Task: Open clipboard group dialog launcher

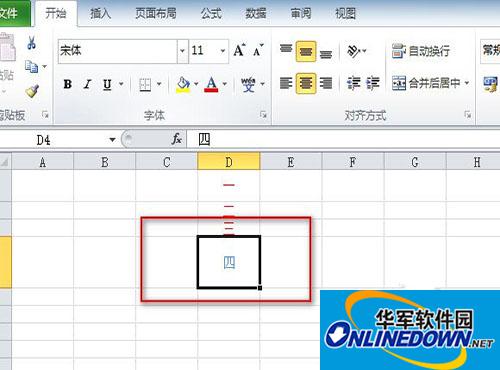Action: click(45, 115)
